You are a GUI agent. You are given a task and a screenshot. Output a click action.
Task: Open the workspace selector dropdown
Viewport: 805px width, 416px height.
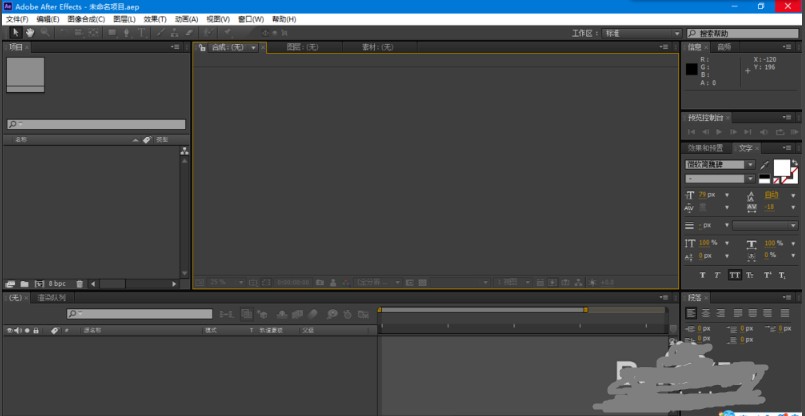640,33
